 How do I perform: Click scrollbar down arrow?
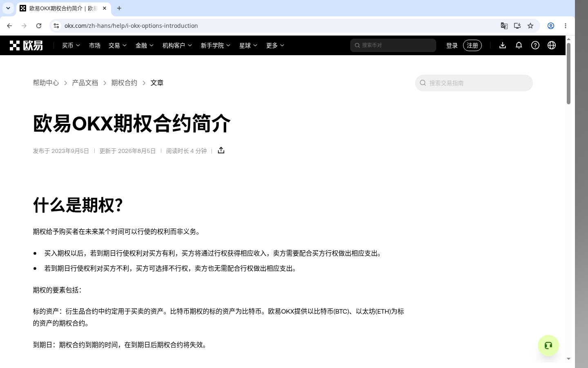pyautogui.click(x=568, y=359)
